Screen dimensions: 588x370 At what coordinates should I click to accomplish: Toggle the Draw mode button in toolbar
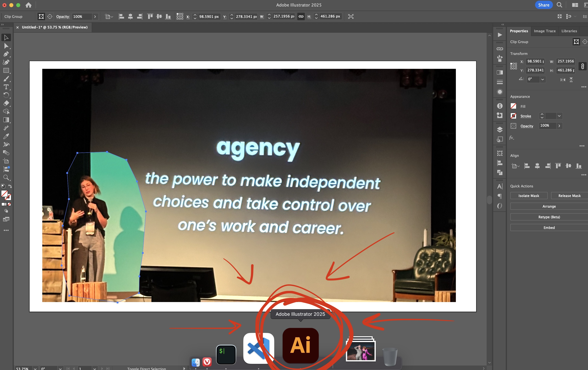(6, 211)
